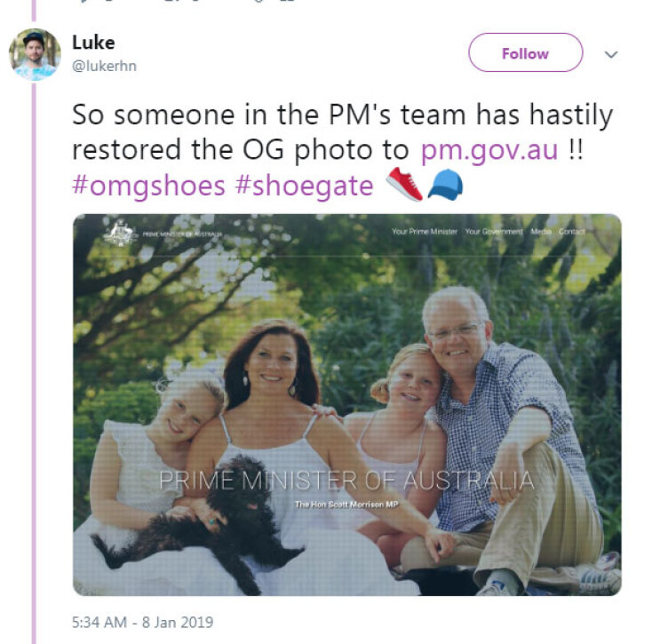Click the Australian crest logo in the photo

coord(118,234)
